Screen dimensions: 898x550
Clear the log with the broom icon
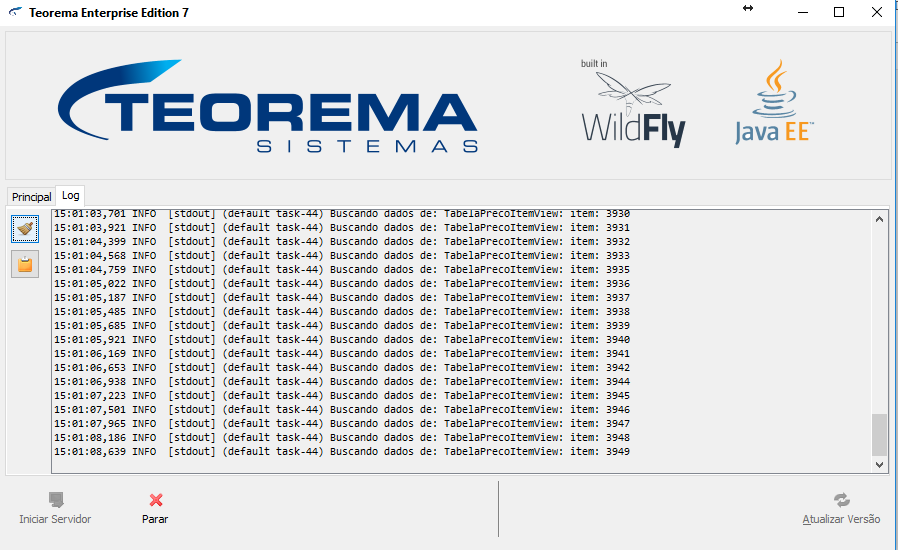tap(25, 229)
